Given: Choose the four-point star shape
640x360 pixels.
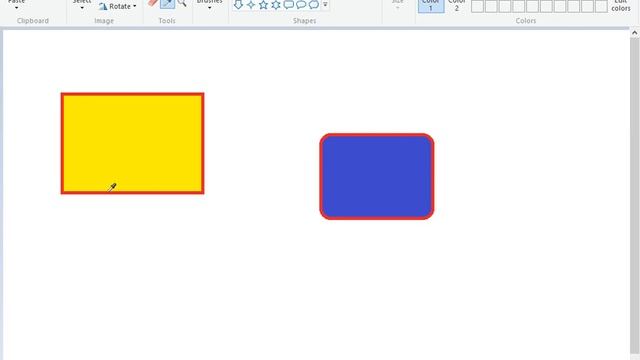Looking at the screenshot, I should coord(251,4).
